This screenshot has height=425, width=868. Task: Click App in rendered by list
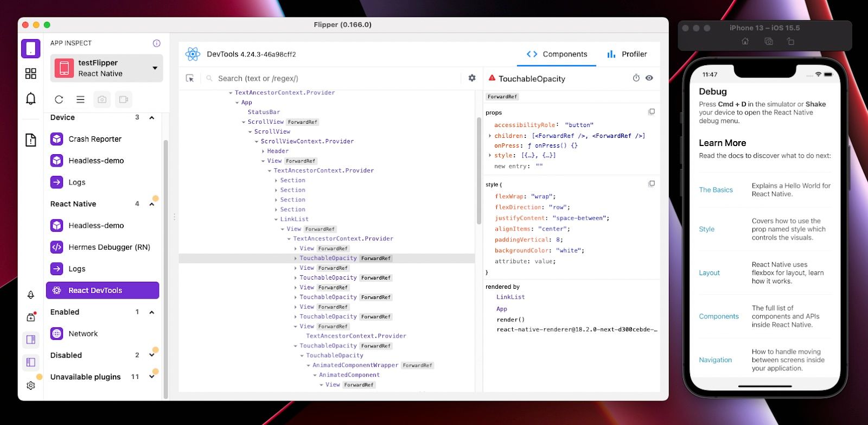coord(502,309)
